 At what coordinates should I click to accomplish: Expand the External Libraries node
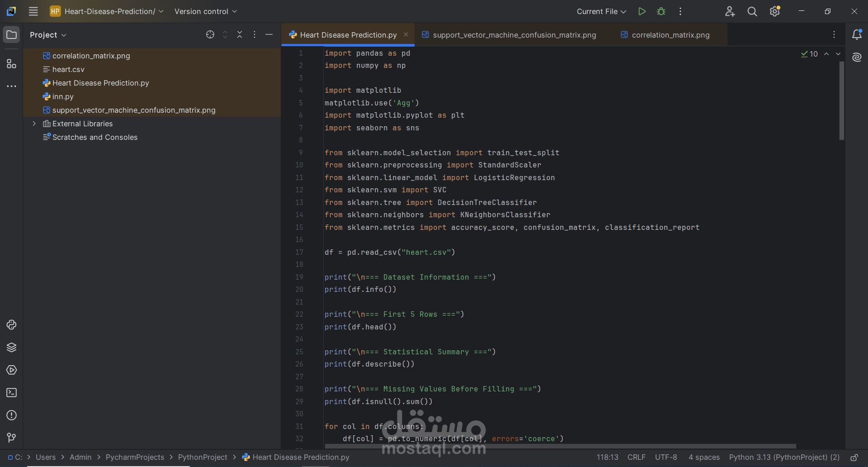34,124
